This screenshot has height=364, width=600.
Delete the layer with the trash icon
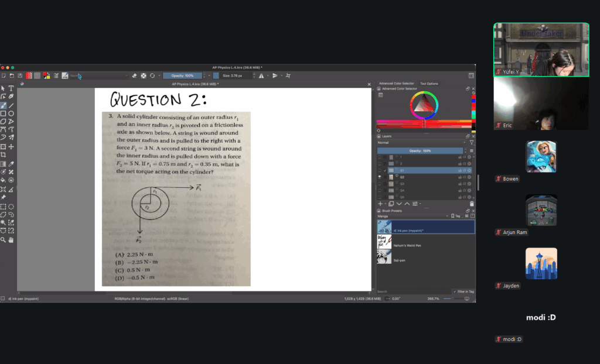coord(472,204)
